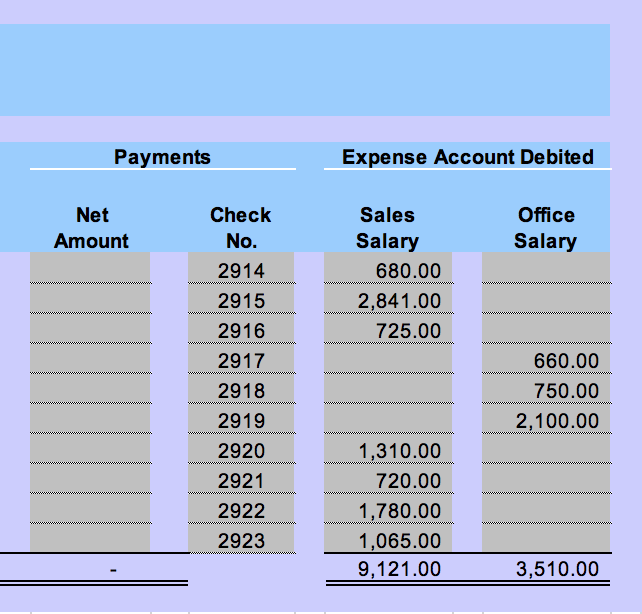The height and width of the screenshot is (614, 642).
Task: Select the 660.00 office salary cell
Action: click(x=546, y=358)
